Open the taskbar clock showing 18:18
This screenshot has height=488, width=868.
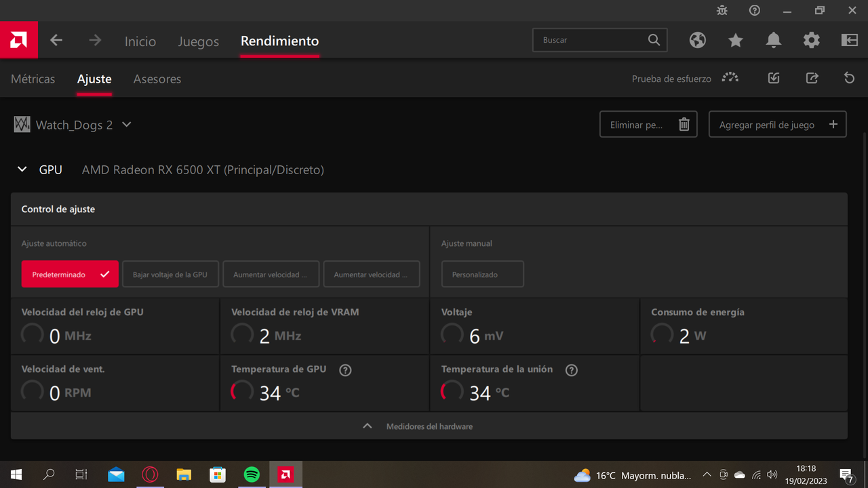pyautogui.click(x=806, y=475)
